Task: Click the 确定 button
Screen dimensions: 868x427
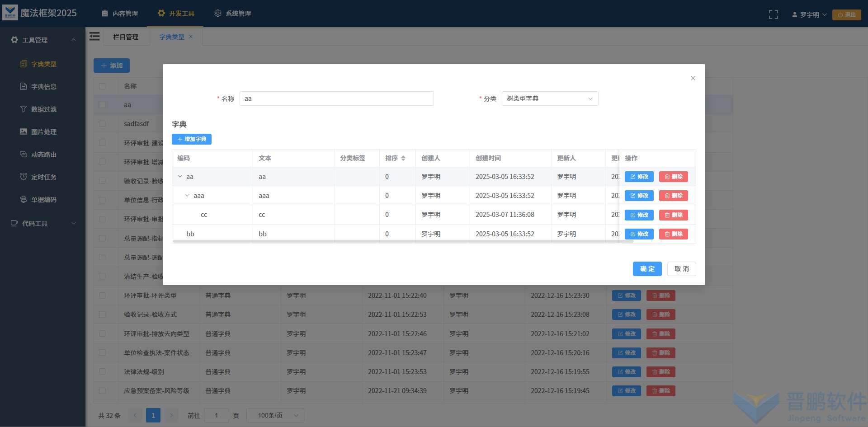Action: (647, 269)
